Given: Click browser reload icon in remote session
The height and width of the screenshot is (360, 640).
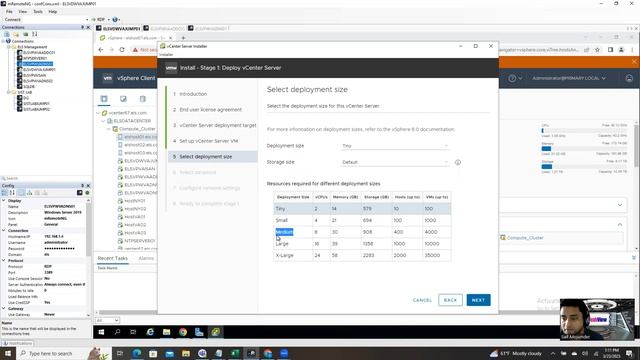Looking at the screenshot, I should pos(122,49).
